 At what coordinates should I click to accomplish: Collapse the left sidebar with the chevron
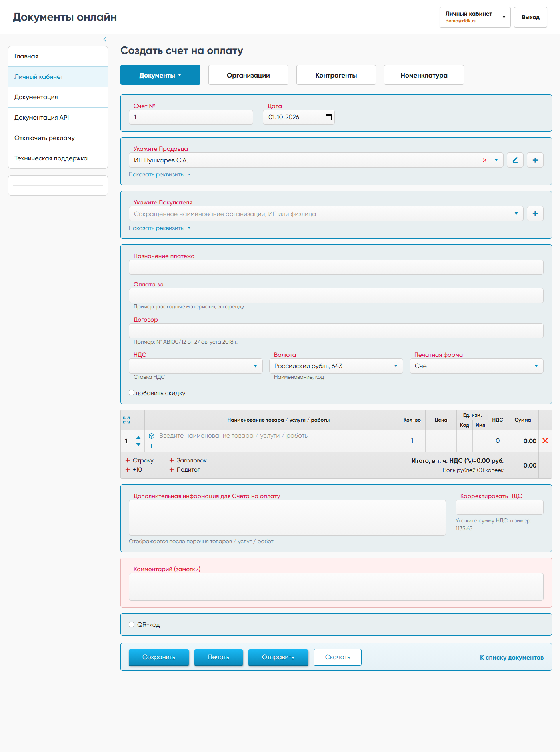(x=105, y=39)
